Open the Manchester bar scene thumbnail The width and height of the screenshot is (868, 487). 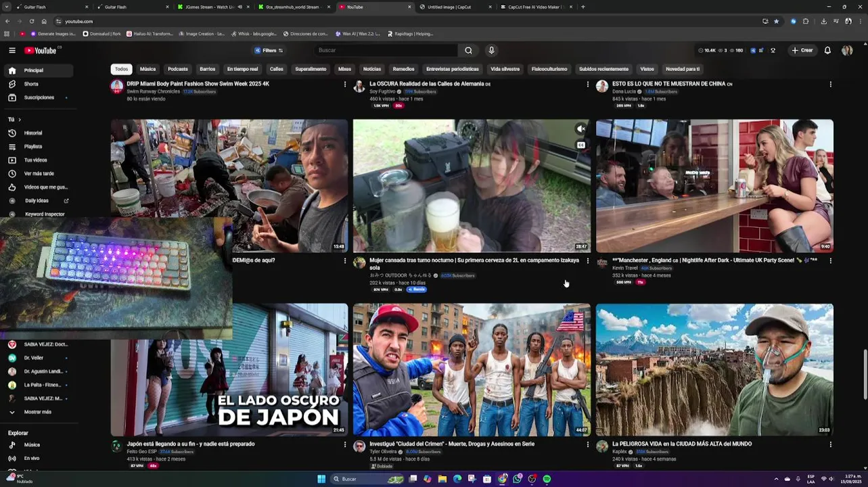pyautogui.click(x=714, y=186)
